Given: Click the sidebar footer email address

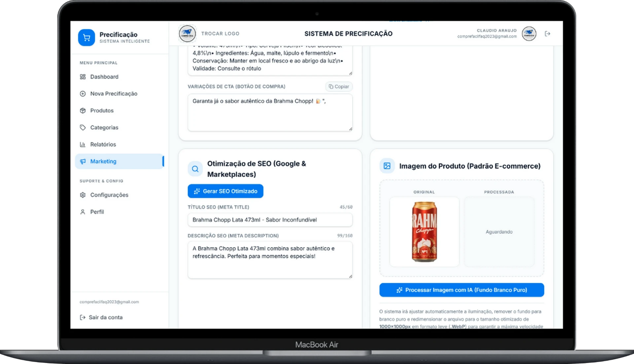Looking at the screenshot, I should point(109,302).
